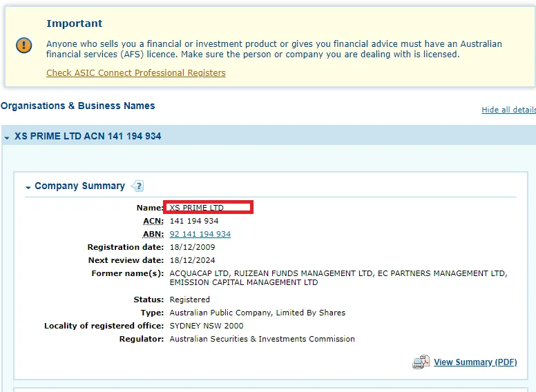The height and width of the screenshot is (392, 536).
Task: Click the next review date 18/12/2024
Action: coord(192,260)
